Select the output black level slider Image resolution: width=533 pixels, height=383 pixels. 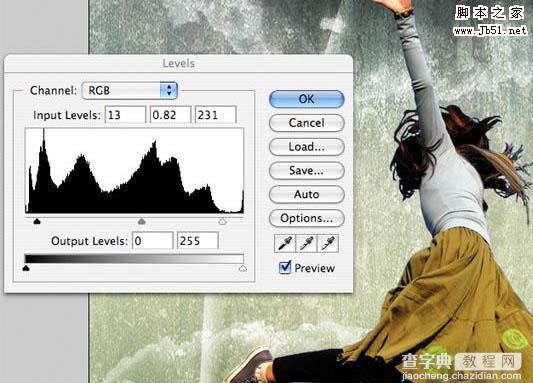(x=26, y=268)
